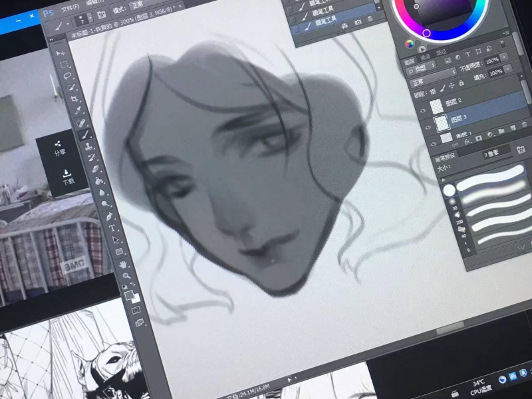The height and width of the screenshot is (399, 532).
Task: Toggle lock position
Action: (x=452, y=86)
